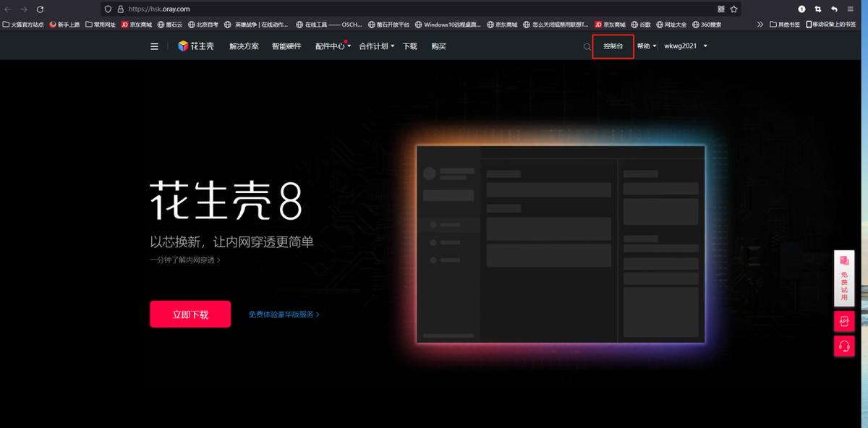
Task: Open the 购买 menu item
Action: [438, 46]
